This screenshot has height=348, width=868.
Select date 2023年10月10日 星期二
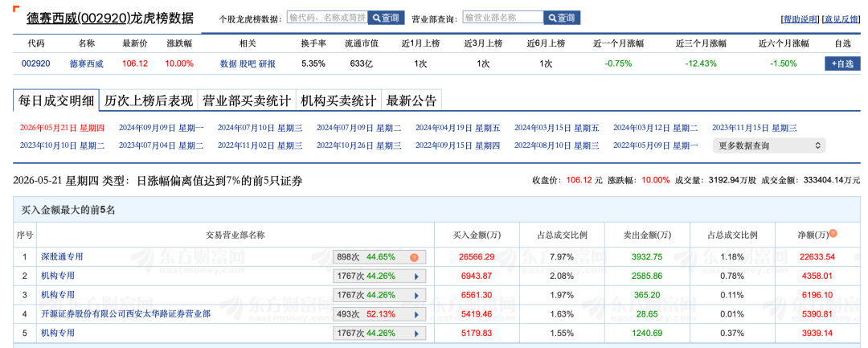pos(62,146)
